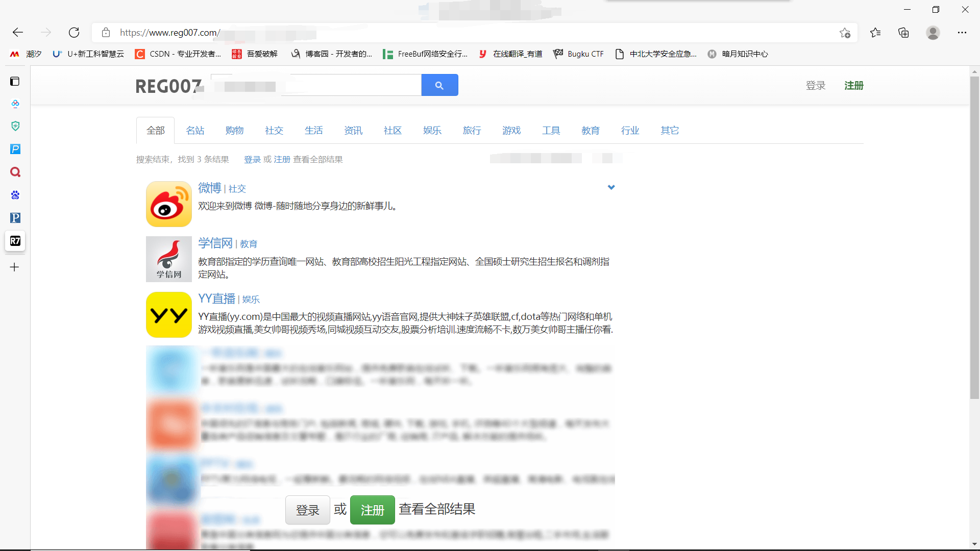
Task: Switch to the 教育 tab
Action: click(x=591, y=131)
